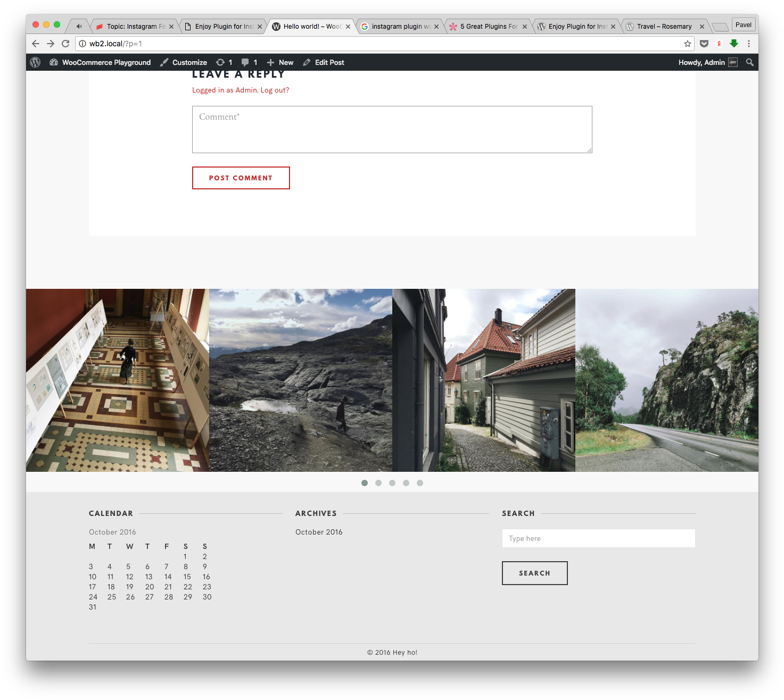Open the Pocket extension icon
The width and height of the screenshot is (784, 700).
coord(704,44)
